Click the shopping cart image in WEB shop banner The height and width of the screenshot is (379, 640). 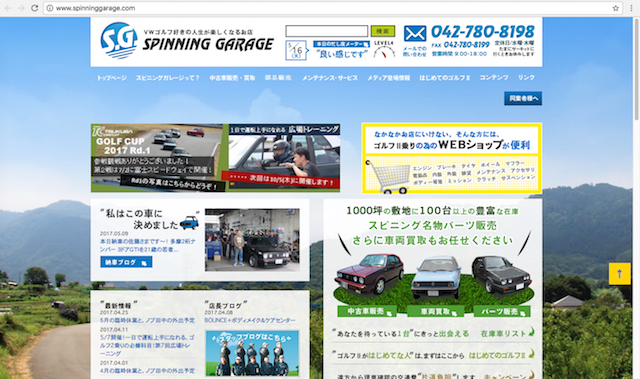click(x=389, y=178)
